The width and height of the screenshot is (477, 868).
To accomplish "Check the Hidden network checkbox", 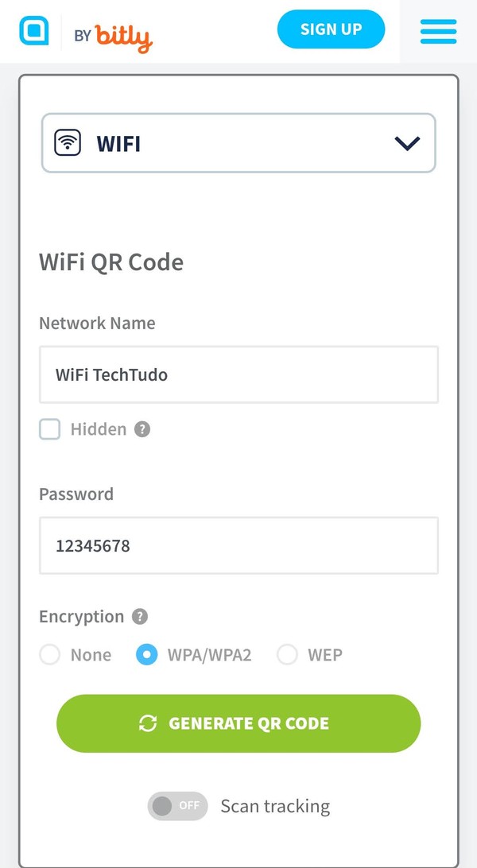I will [x=49, y=428].
